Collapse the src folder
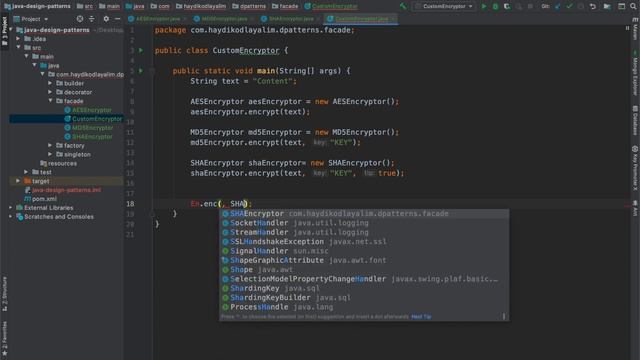This screenshot has height=360, width=640. click(18, 48)
